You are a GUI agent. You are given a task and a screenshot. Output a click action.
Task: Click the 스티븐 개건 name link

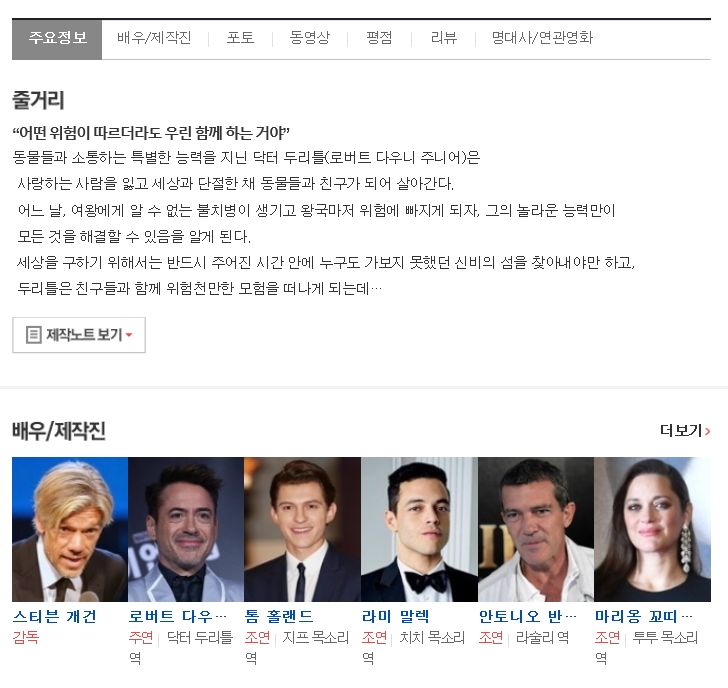[x=54, y=616]
